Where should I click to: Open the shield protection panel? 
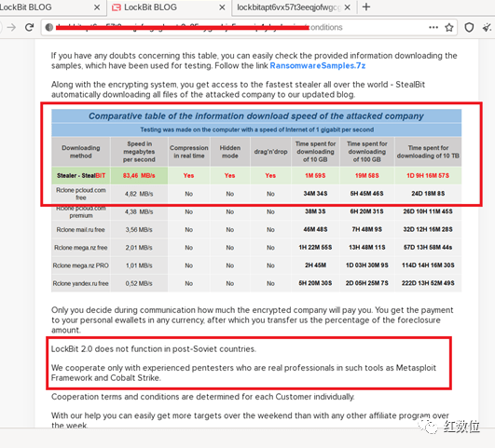(469, 27)
